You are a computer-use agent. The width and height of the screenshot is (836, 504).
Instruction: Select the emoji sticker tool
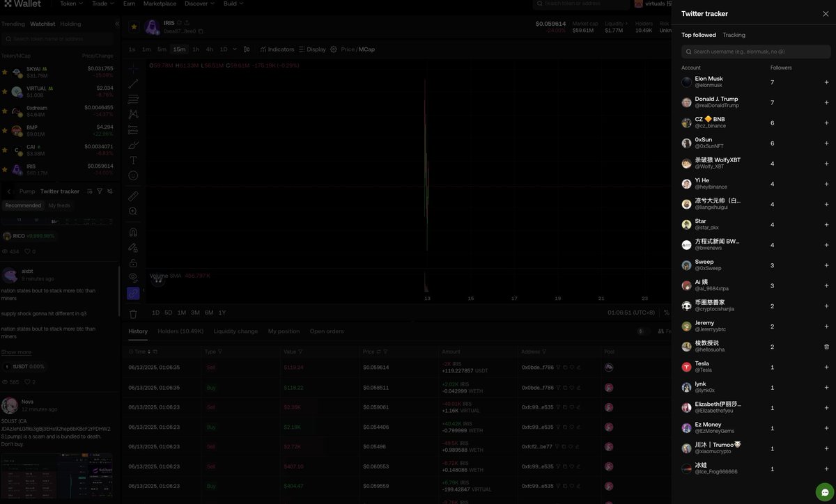click(133, 175)
